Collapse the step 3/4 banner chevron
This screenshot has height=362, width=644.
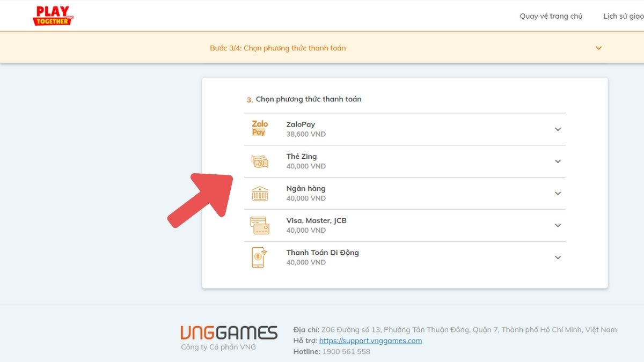tap(598, 48)
